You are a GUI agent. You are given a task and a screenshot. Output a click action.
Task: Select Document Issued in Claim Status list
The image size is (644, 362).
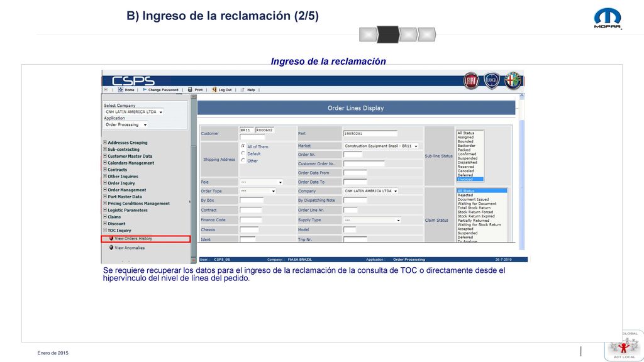473,199
